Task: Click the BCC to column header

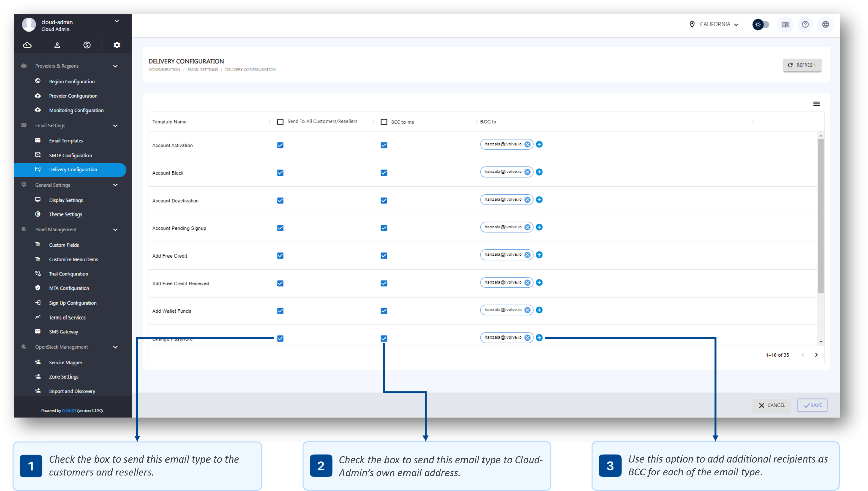Action: (x=488, y=122)
